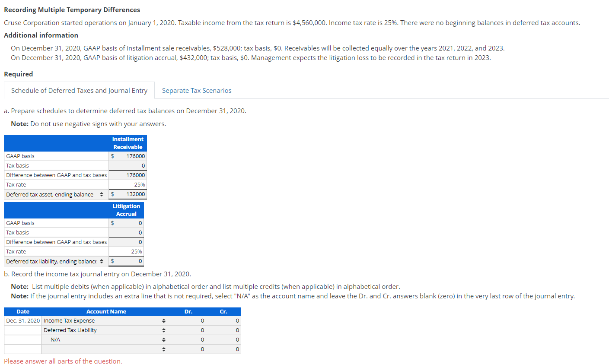
Task: Open the N/A account name dropdown
Action: tap(164, 339)
